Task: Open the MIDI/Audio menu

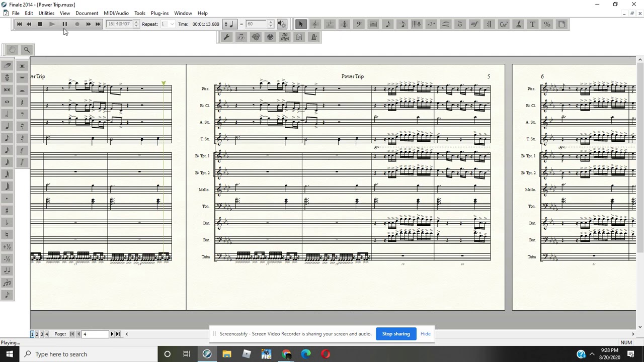Action: coord(116,13)
